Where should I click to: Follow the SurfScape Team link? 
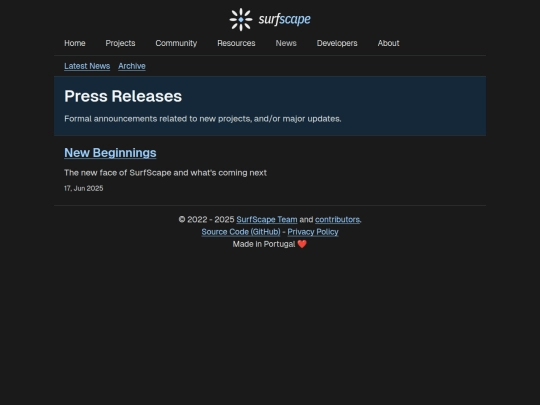267,220
